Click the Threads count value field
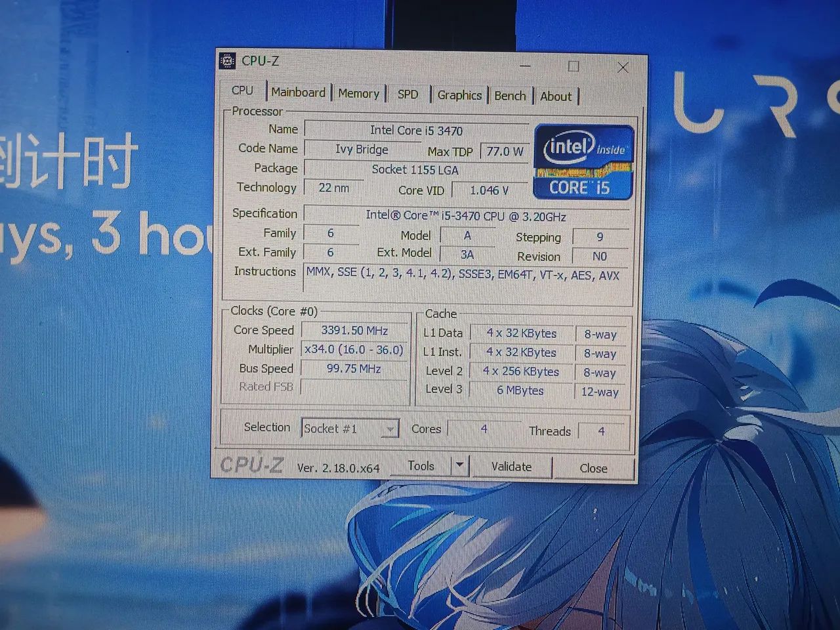The height and width of the screenshot is (630, 840). (x=601, y=431)
